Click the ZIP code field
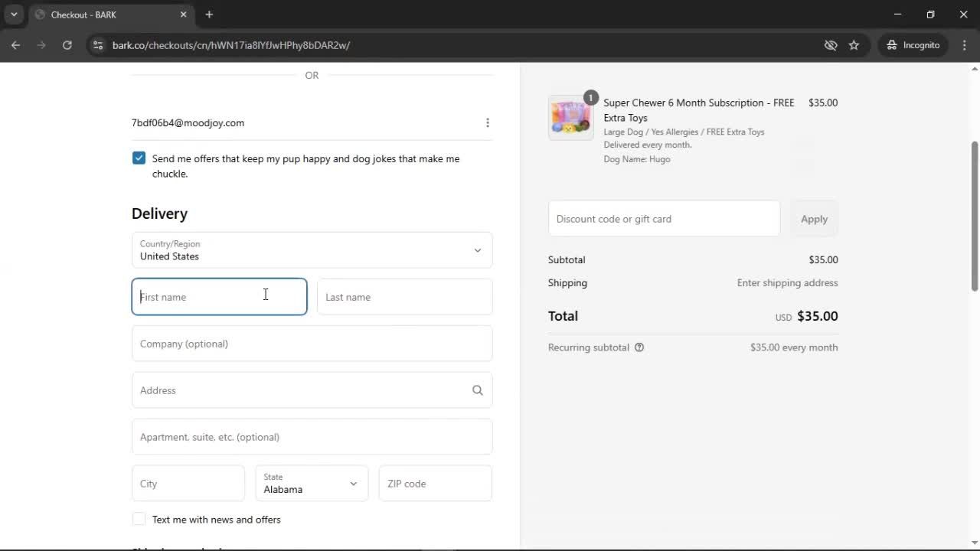The height and width of the screenshot is (551, 980). (435, 484)
